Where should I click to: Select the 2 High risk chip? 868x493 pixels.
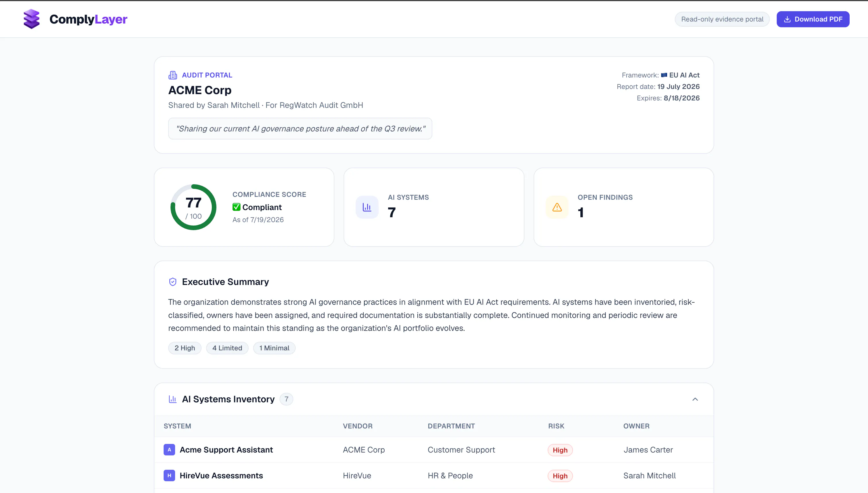tap(185, 348)
